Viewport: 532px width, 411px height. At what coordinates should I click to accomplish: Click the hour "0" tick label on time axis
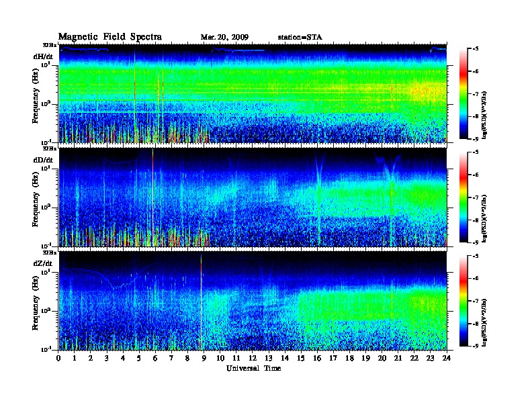pyautogui.click(x=58, y=358)
